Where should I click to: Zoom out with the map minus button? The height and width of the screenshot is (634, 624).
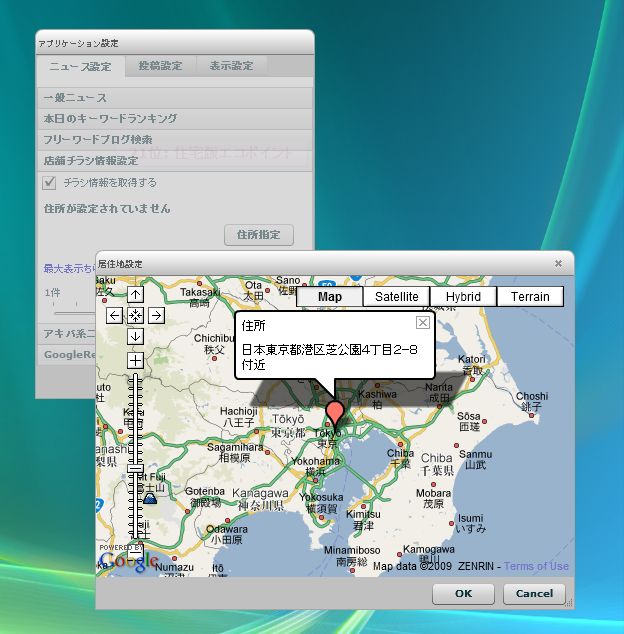click(135, 551)
